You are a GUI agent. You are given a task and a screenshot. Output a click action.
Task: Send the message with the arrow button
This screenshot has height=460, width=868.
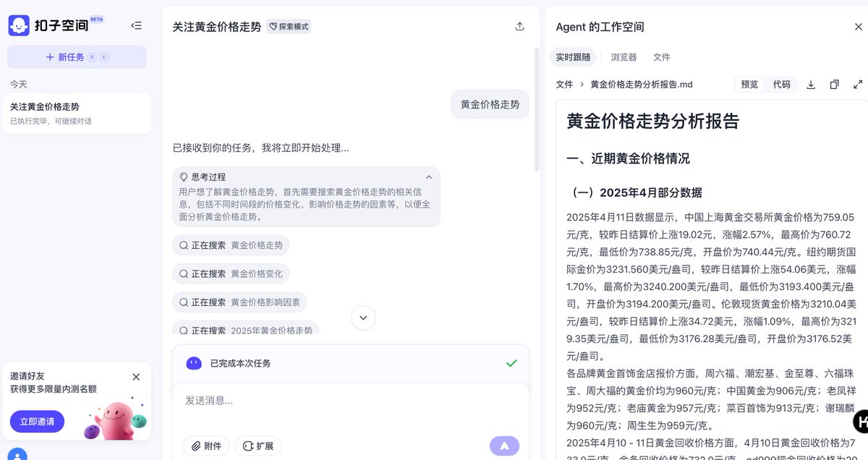(504, 446)
